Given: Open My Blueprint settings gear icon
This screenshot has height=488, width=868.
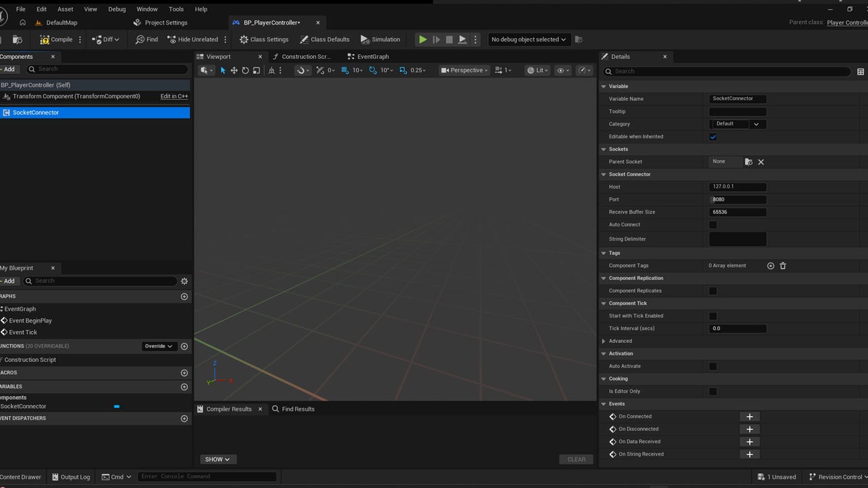Looking at the screenshot, I should [x=184, y=281].
